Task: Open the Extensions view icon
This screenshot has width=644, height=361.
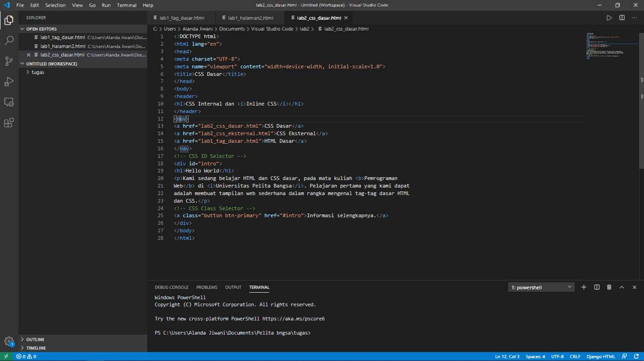Action: point(9,123)
